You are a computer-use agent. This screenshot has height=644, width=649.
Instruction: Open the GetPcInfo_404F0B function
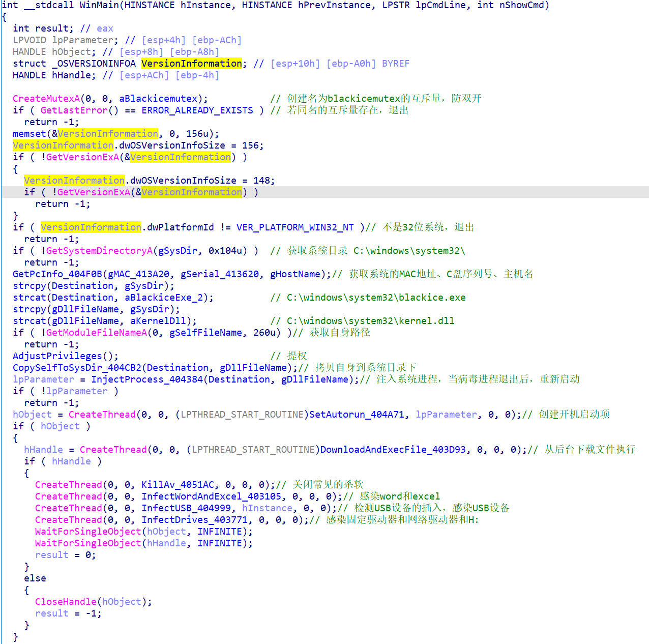tap(57, 274)
